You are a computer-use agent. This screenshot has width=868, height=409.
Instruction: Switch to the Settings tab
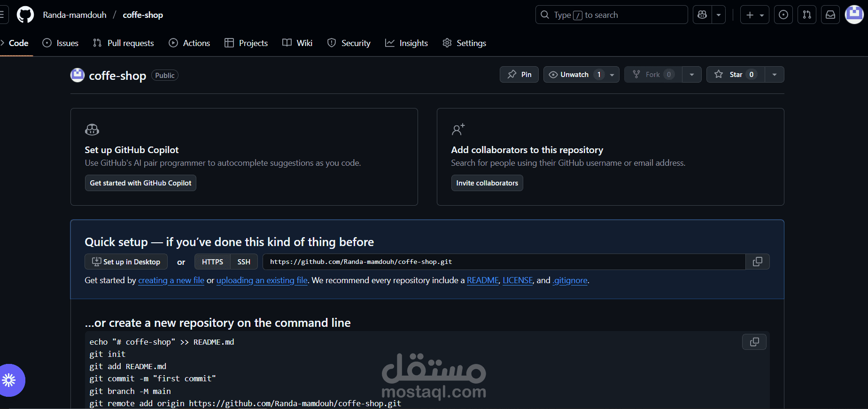pyautogui.click(x=465, y=43)
